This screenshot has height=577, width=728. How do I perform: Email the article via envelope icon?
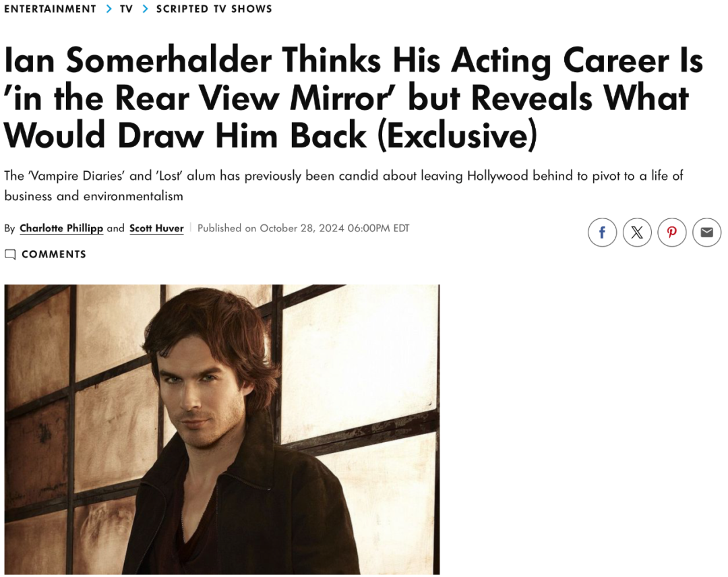click(706, 232)
